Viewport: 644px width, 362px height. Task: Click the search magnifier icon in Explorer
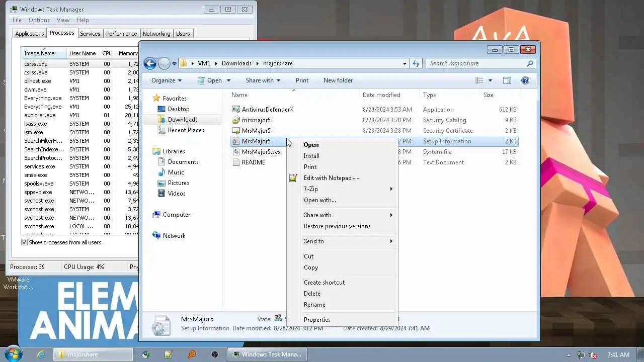pos(530,63)
